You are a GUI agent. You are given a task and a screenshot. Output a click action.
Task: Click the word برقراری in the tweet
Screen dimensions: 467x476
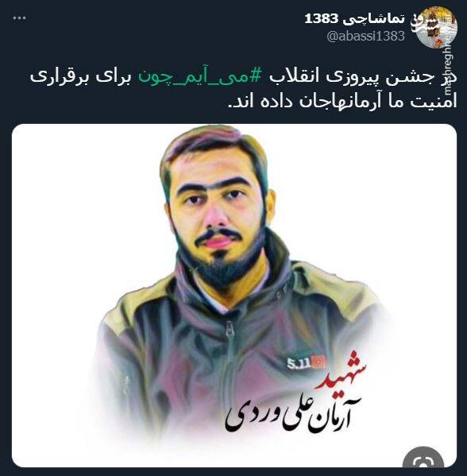pos(60,77)
